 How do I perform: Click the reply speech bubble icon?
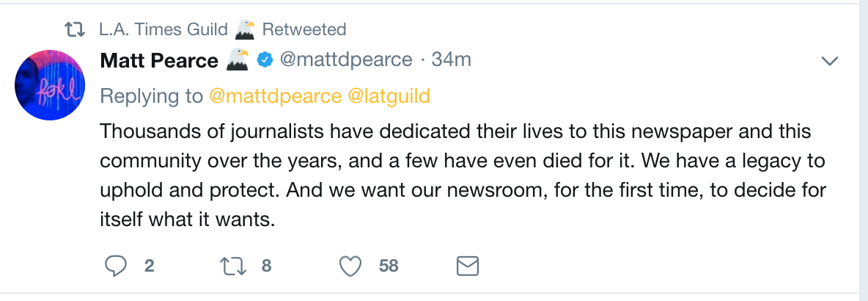117,266
